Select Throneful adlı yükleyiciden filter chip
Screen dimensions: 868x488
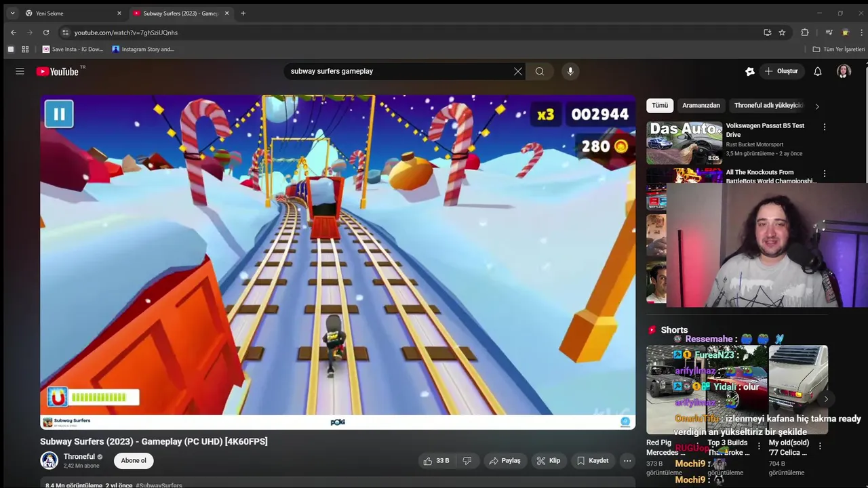tap(768, 106)
